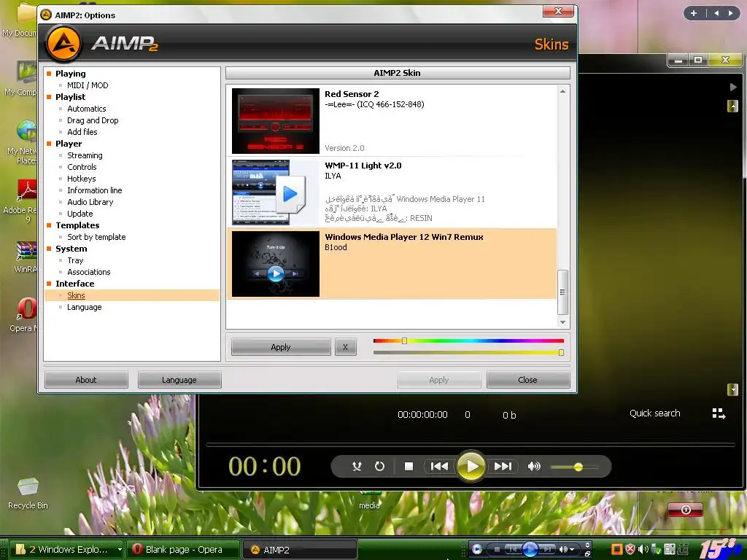Click the playlist expand arrow at top right
747x560 pixels.
tap(732, 87)
